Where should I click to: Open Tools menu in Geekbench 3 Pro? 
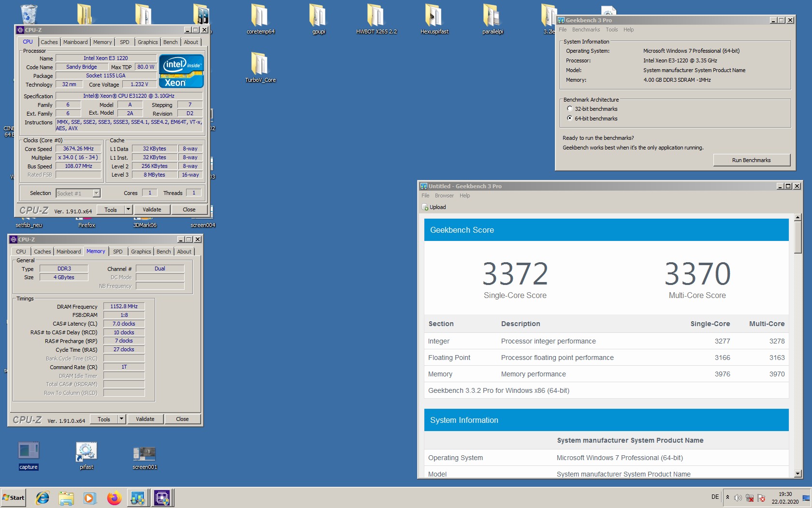click(611, 30)
